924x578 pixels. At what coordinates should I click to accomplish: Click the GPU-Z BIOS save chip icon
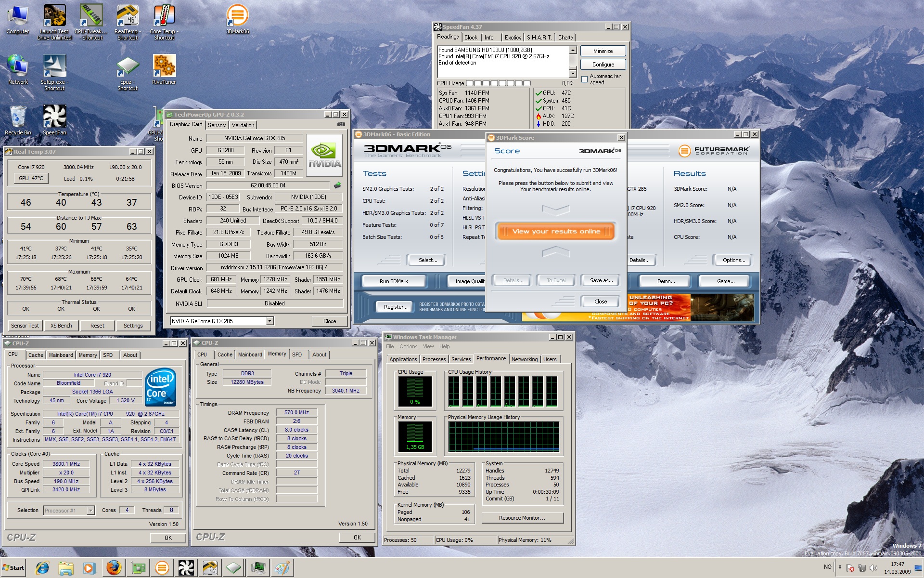337,185
